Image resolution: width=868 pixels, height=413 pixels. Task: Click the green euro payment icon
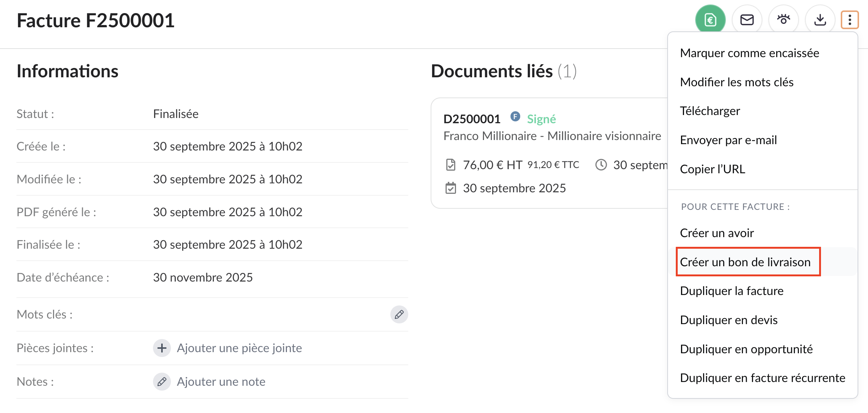(710, 20)
